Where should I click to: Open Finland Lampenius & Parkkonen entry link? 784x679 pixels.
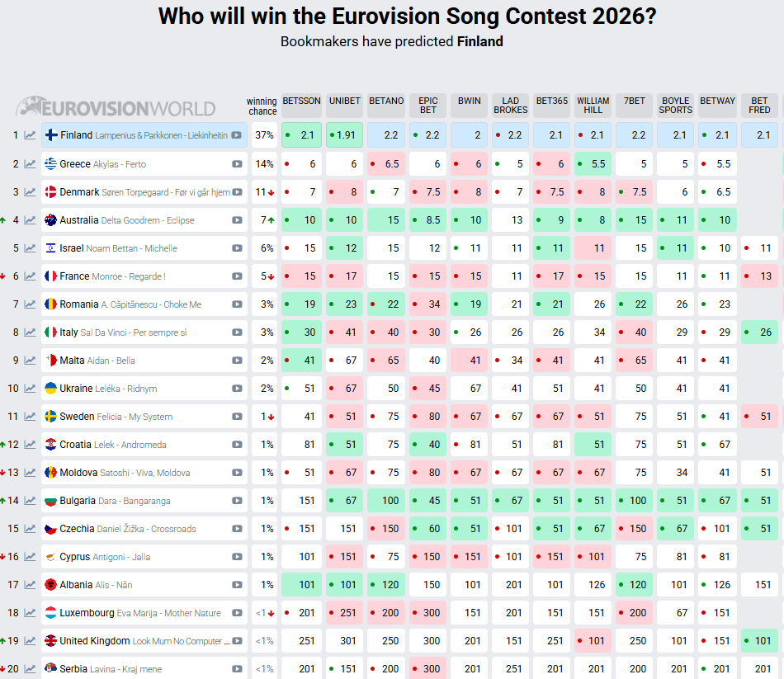pos(144,135)
